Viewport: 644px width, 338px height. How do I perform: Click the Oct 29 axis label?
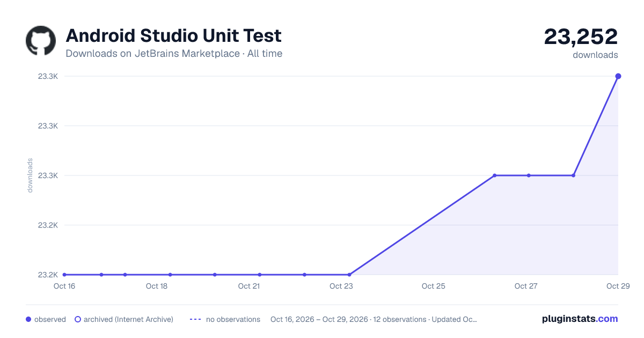(617, 286)
